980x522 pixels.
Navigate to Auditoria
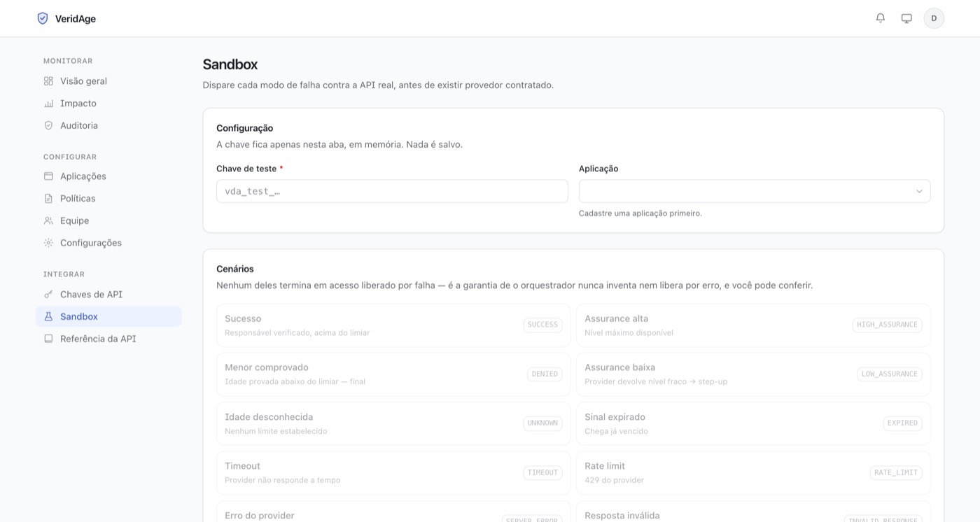(x=108, y=126)
